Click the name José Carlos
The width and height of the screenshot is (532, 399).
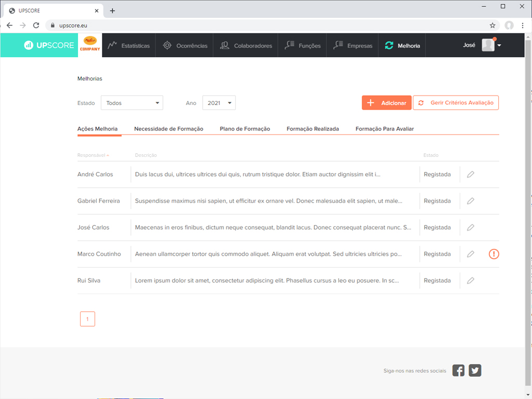coord(93,228)
